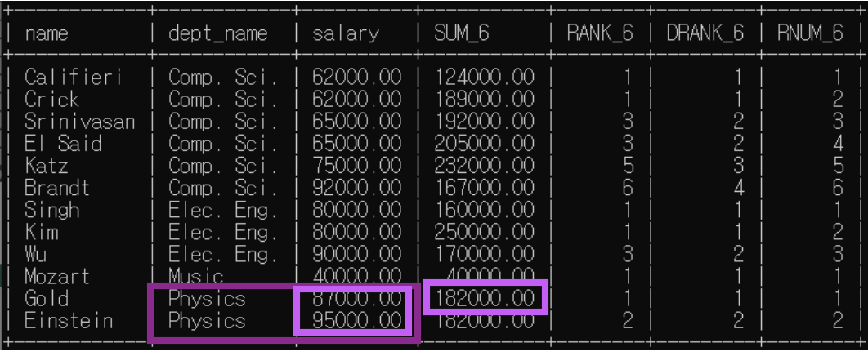868x356 pixels.
Task: Click the "name" column header
Action: 47,34
